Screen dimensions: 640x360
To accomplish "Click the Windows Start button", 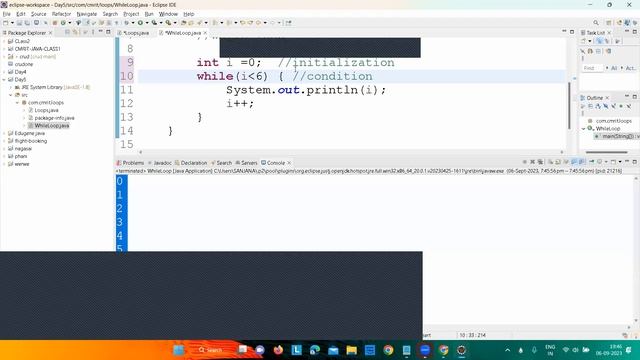I will (178, 350).
